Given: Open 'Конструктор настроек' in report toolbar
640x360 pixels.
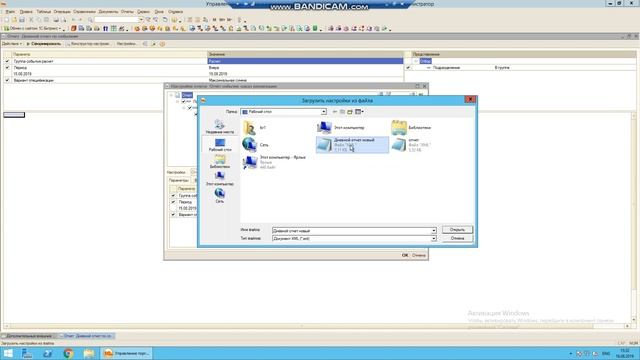Looking at the screenshot, I should [x=88, y=44].
